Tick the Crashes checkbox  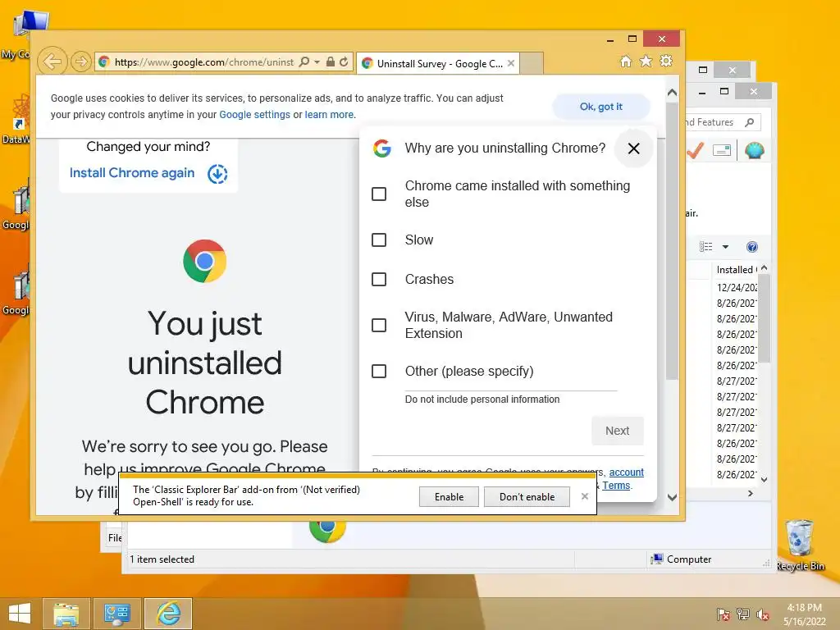[379, 279]
